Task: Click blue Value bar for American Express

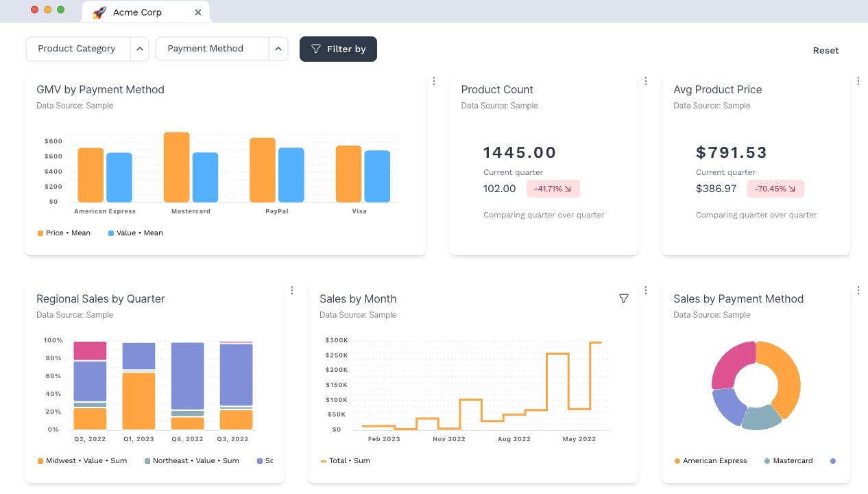Action: [119, 178]
